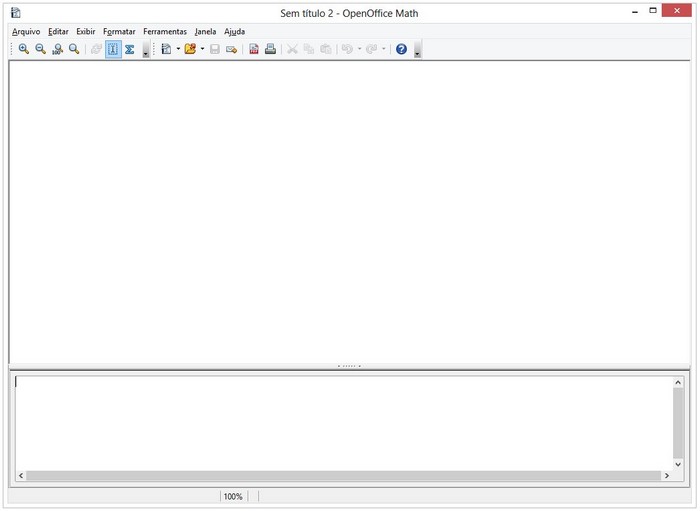Click the horizontal scrollbar track in command window

[x=344, y=476]
